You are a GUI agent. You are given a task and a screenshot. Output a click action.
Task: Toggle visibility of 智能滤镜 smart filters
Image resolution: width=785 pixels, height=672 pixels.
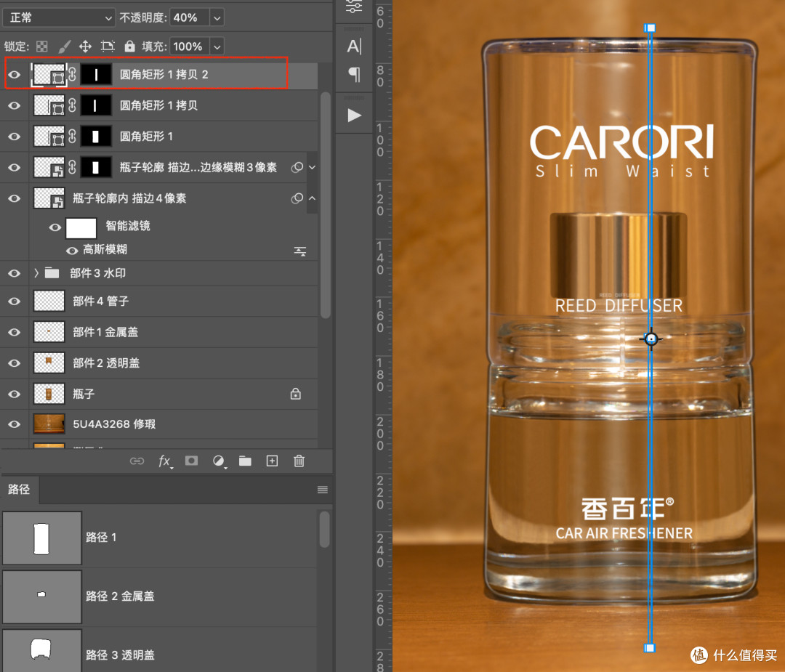(x=55, y=227)
